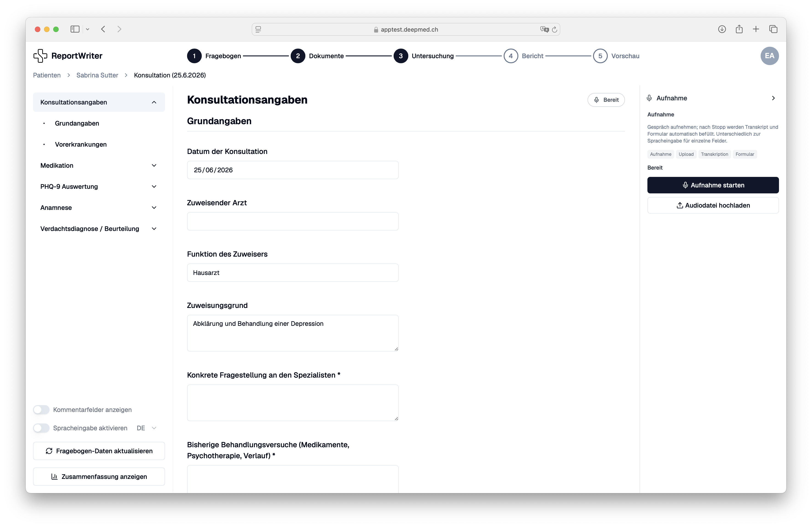Click Konsultation (25.6.2026) breadcrumb text
The height and width of the screenshot is (527, 812).
point(170,75)
